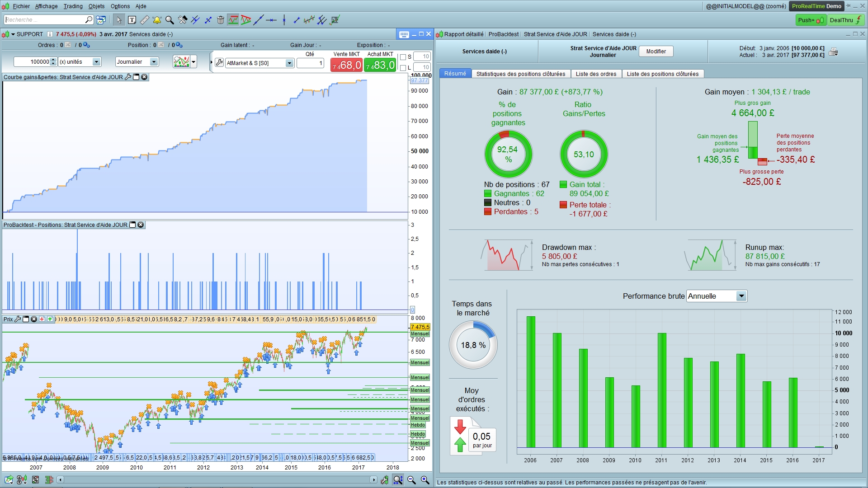Click the red Vente MKT price button

pos(347,65)
